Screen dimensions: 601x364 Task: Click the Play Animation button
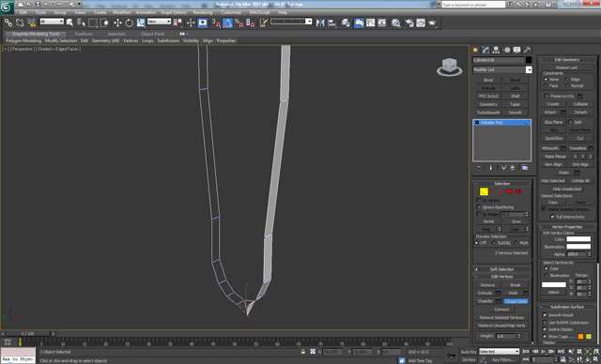pyautogui.click(x=543, y=352)
